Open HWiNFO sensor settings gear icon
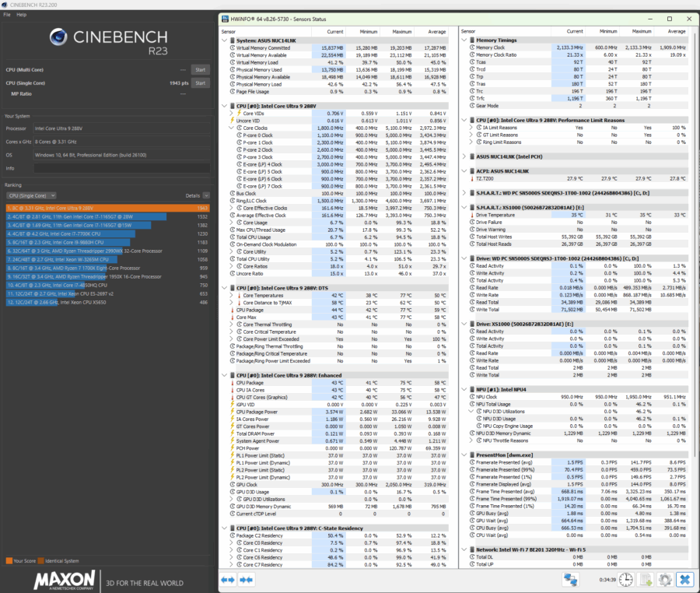The width and height of the screenshot is (700, 593). coord(665,580)
